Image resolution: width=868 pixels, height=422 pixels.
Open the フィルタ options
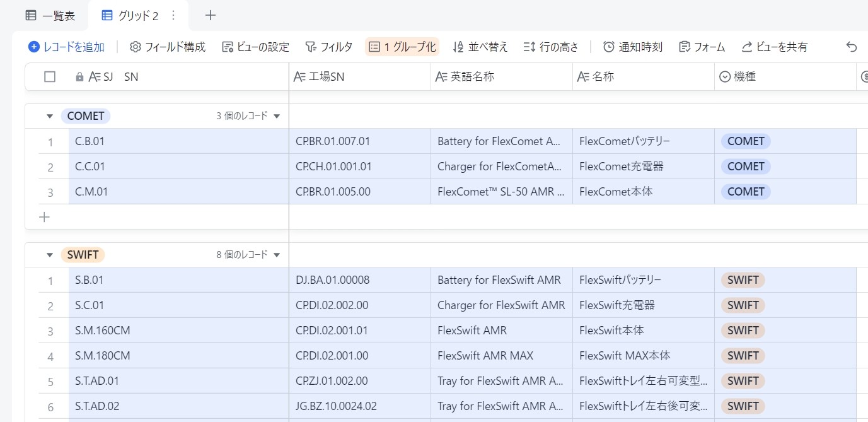point(328,47)
